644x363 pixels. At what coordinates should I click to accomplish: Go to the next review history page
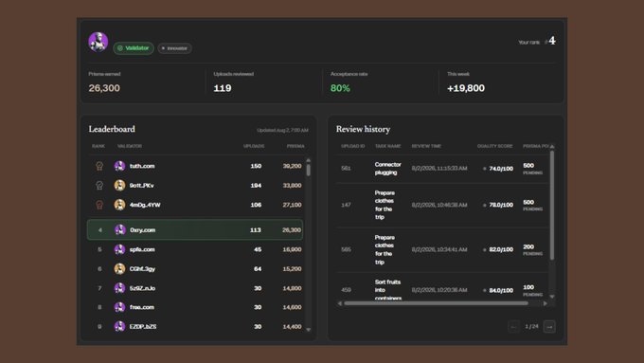coord(549,327)
